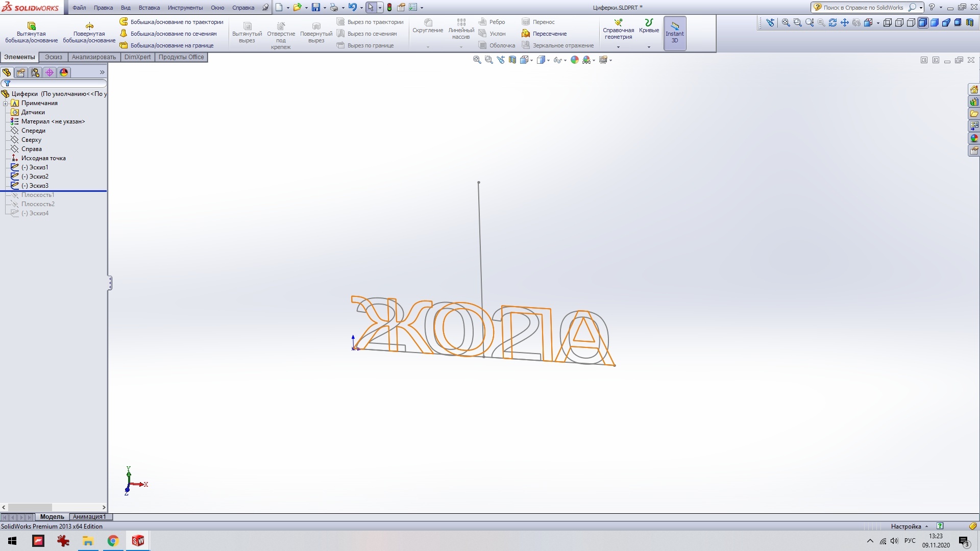Switch to the Анализировать tab
The width and height of the screenshot is (980, 551).
point(94,57)
